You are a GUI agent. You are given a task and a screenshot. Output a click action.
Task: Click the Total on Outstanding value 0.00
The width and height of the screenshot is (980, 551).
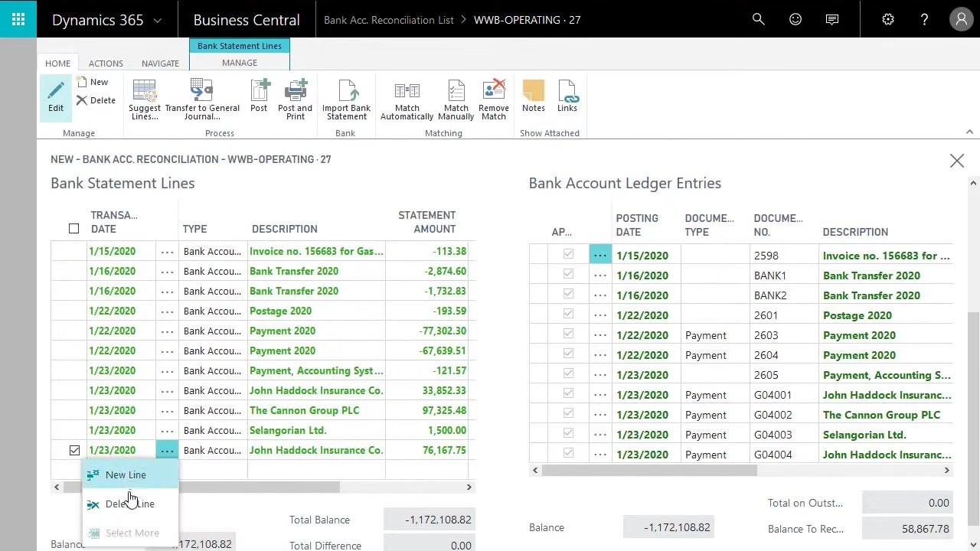pos(907,503)
